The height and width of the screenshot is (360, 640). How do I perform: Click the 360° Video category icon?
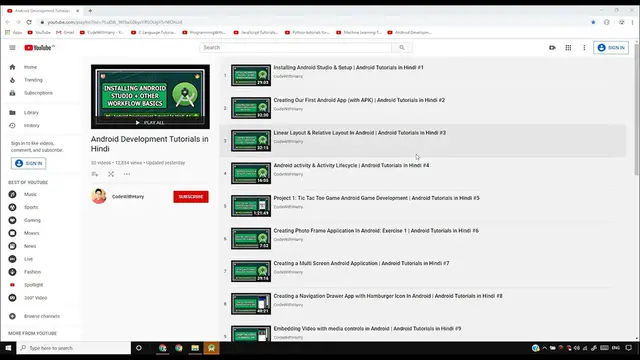13,298
